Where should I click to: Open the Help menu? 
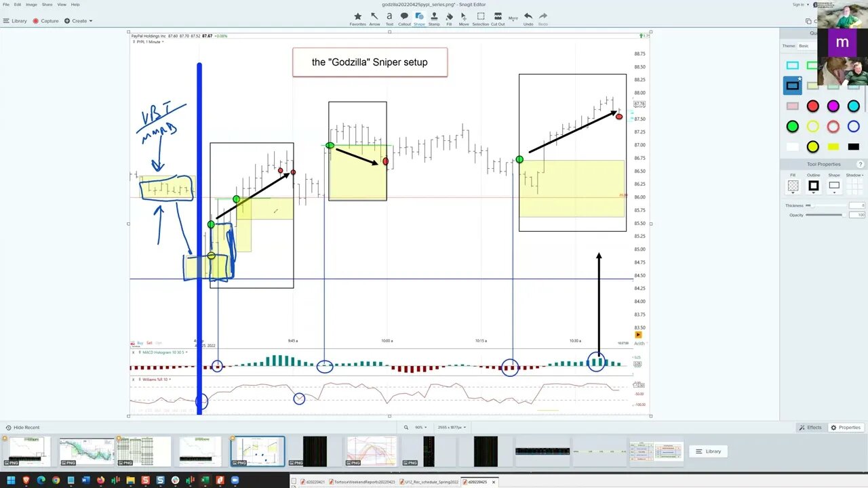coord(75,4)
